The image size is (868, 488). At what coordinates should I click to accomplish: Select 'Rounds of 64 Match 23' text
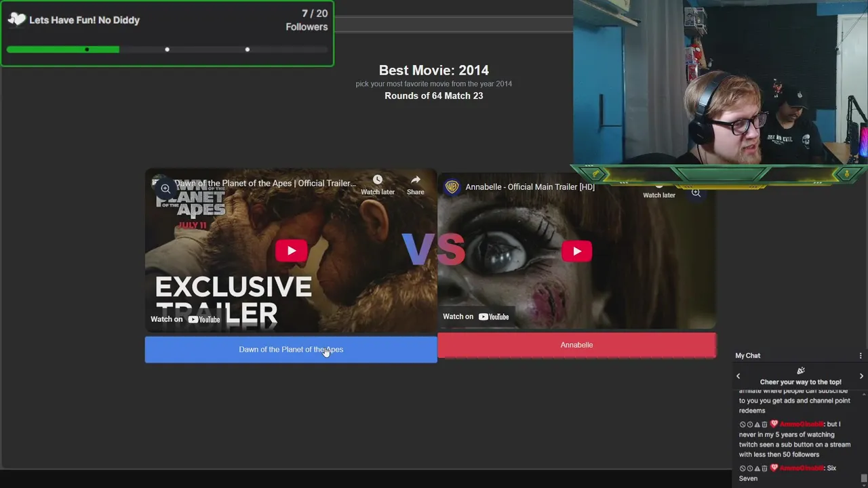pyautogui.click(x=434, y=96)
